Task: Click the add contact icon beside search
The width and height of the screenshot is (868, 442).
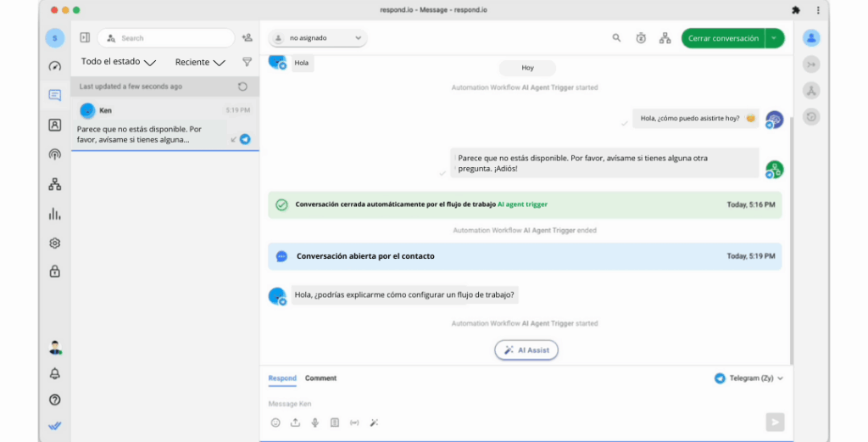Action: 247,37
